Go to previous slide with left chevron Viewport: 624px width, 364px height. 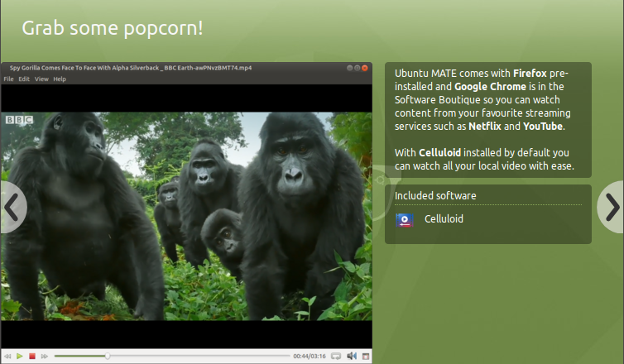[x=12, y=207]
